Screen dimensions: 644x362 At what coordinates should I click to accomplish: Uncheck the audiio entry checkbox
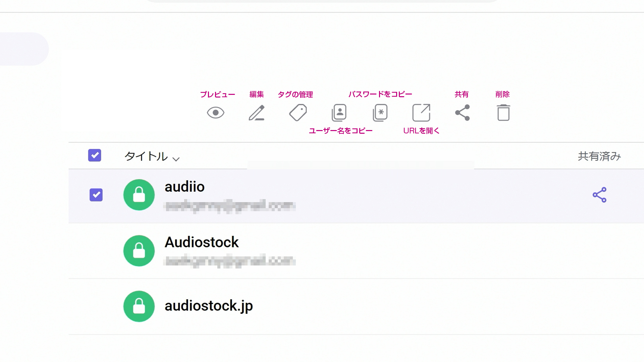(x=96, y=195)
